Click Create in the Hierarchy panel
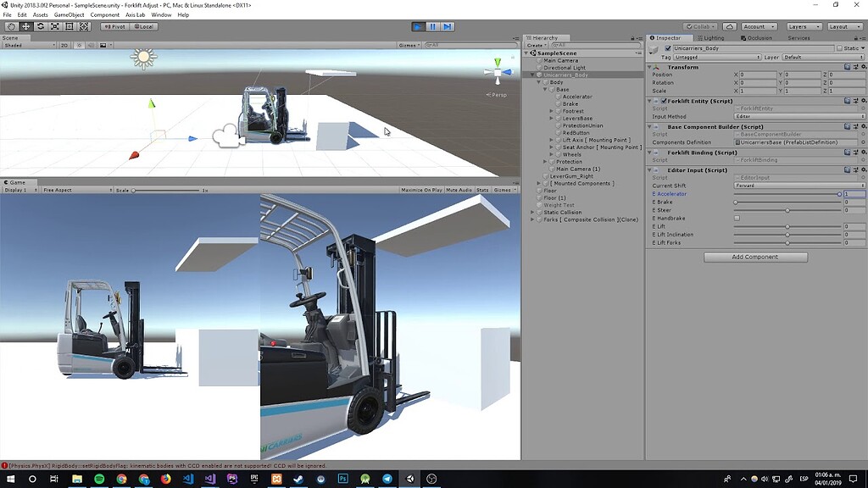 [x=537, y=44]
